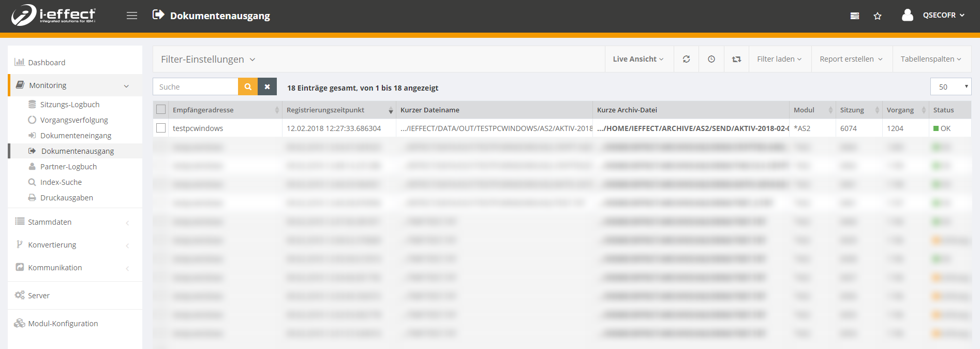The height and width of the screenshot is (349, 980).
Task: Toggle the select-all checkbox in table header
Action: pyautogui.click(x=161, y=110)
